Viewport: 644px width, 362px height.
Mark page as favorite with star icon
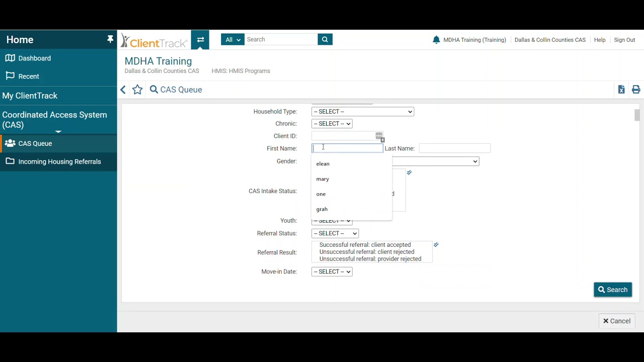pos(137,89)
